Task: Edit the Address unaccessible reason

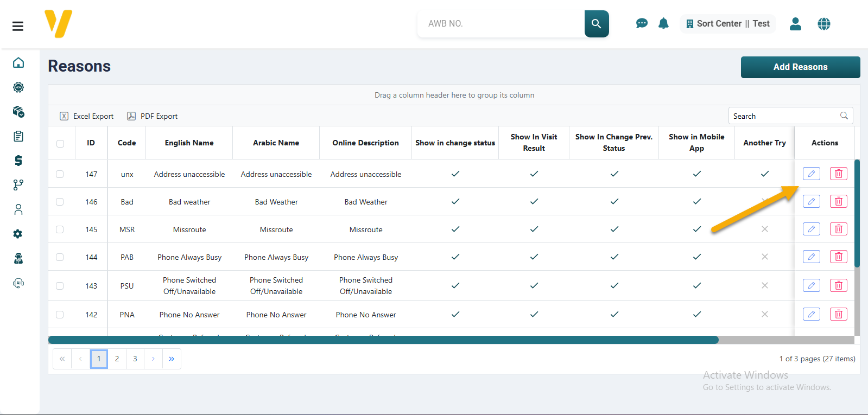Action: (811, 174)
